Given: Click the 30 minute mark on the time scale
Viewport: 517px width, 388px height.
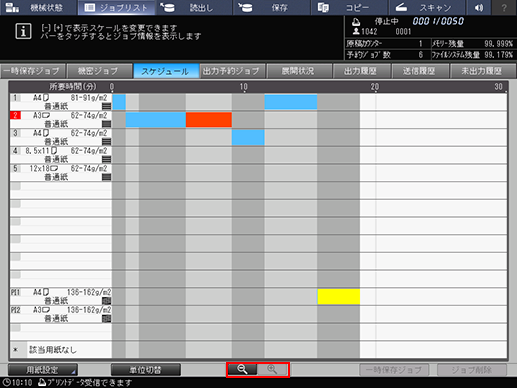Looking at the screenshot, I should (x=498, y=87).
